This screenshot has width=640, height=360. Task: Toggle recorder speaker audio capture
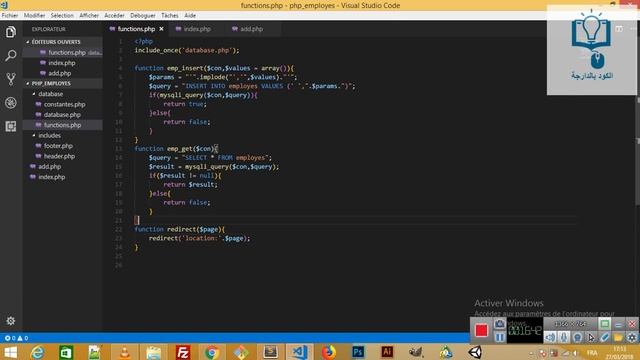pos(550,337)
